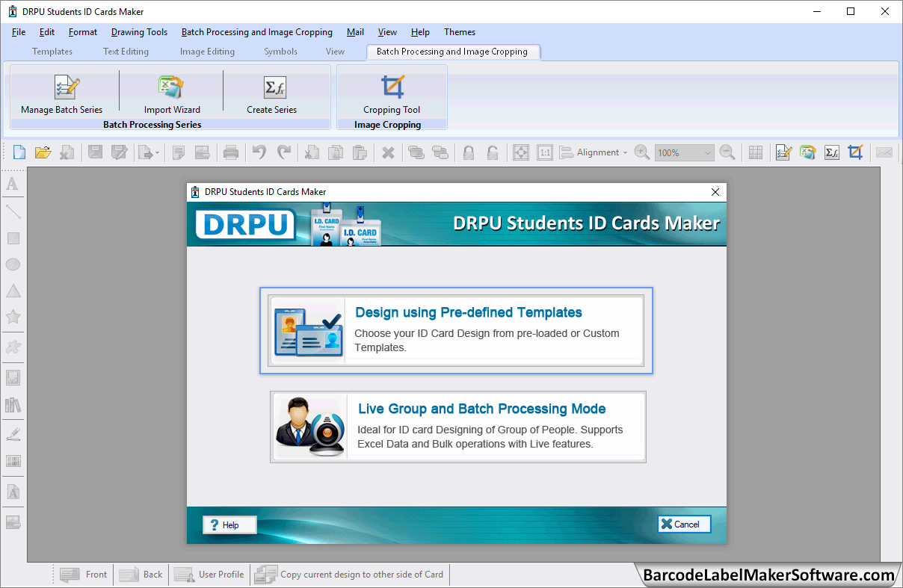
Task: Switch to the Text Editing tab
Action: tap(126, 52)
